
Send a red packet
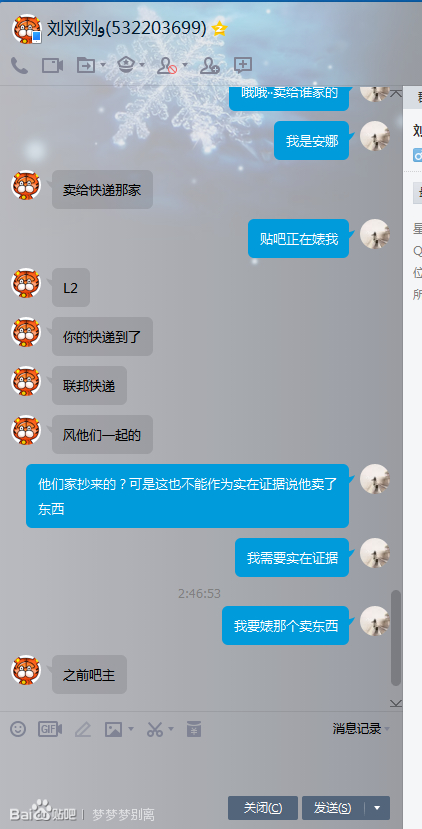(x=194, y=729)
